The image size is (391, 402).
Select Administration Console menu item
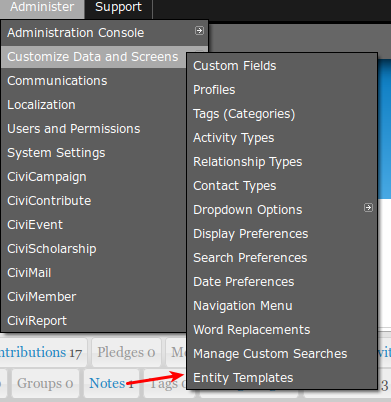[104, 33]
